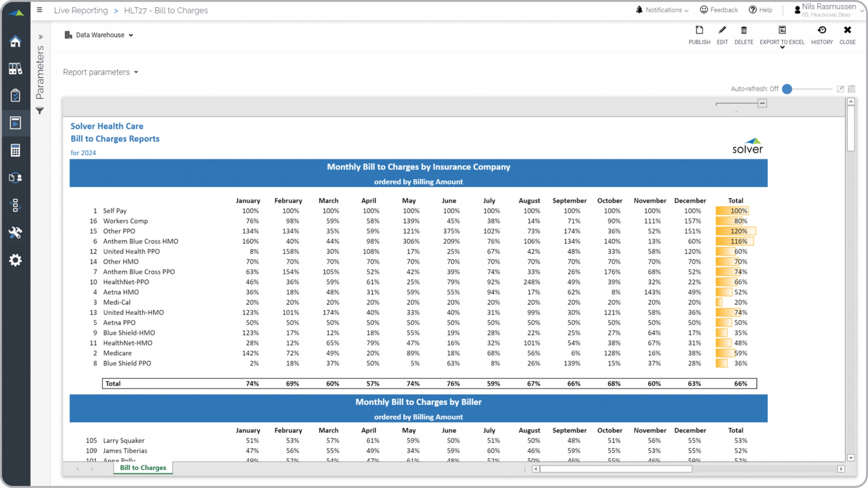Open the calculator sidebar icon
This screenshot has height=488, width=868.
click(x=15, y=150)
